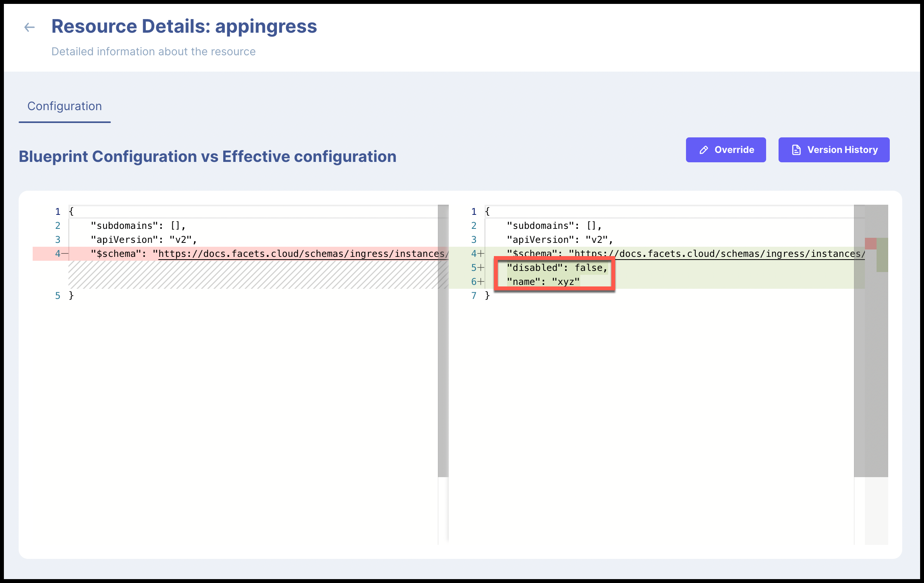Screen dimensions: 924x583
Task: Click line number 2 in left pane
Action: pyautogui.click(x=58, y=226)
